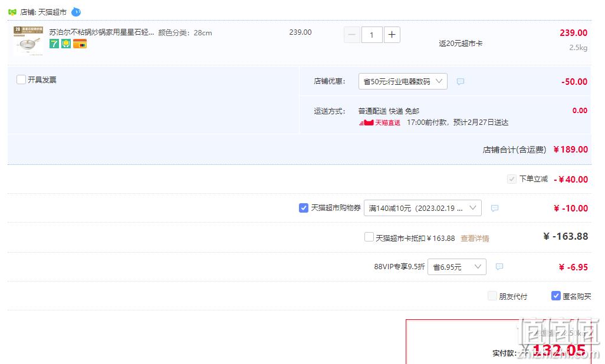
Task: Click the 颜色分类: 28cm text
Action: click(x=185, y=33)
